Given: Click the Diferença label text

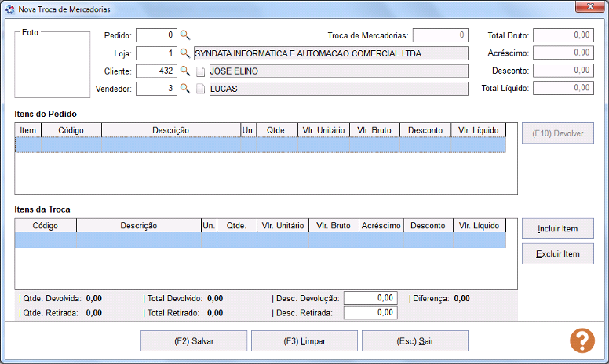Looking at the screenshot, I should 431,298.
